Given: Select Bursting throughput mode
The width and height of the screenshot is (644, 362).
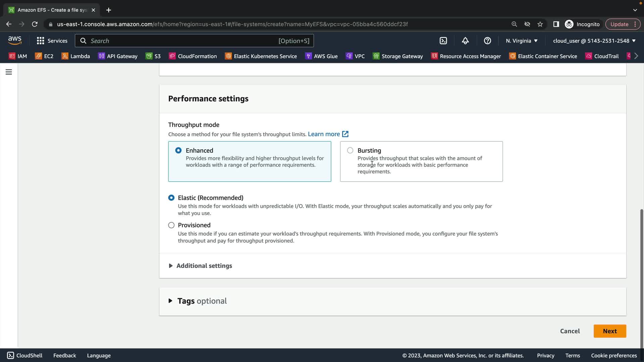Looking at the screenshot, I should pos(350,150).
